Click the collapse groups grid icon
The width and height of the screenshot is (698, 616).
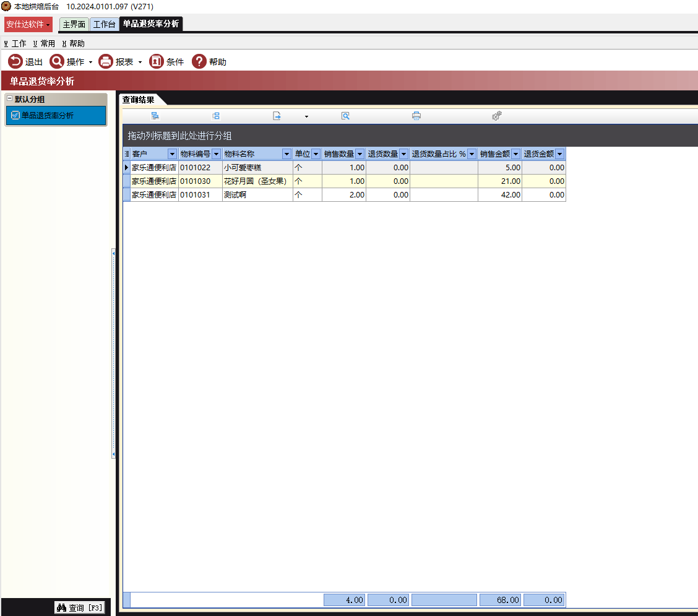216,116
